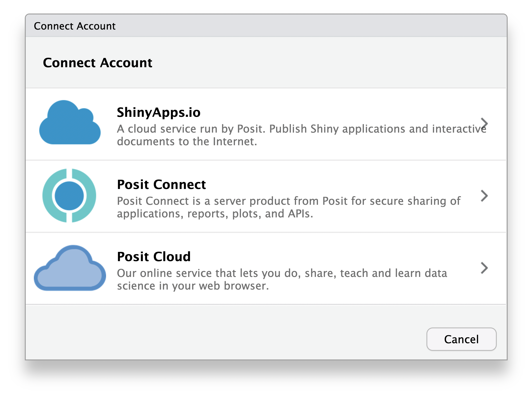Viewport: 532px width, 396px height.
Task: Open the ShinyApps.io row chevron arrow
Action: (x=484, y=123)
